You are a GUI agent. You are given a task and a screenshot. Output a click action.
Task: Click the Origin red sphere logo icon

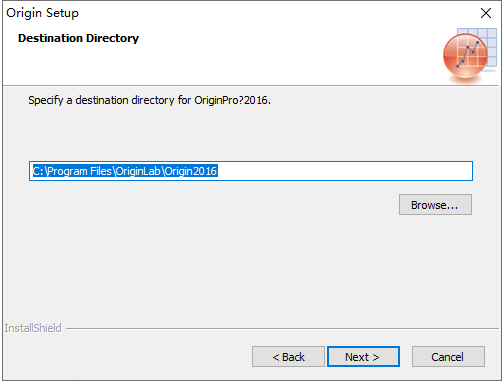point(465,56)
